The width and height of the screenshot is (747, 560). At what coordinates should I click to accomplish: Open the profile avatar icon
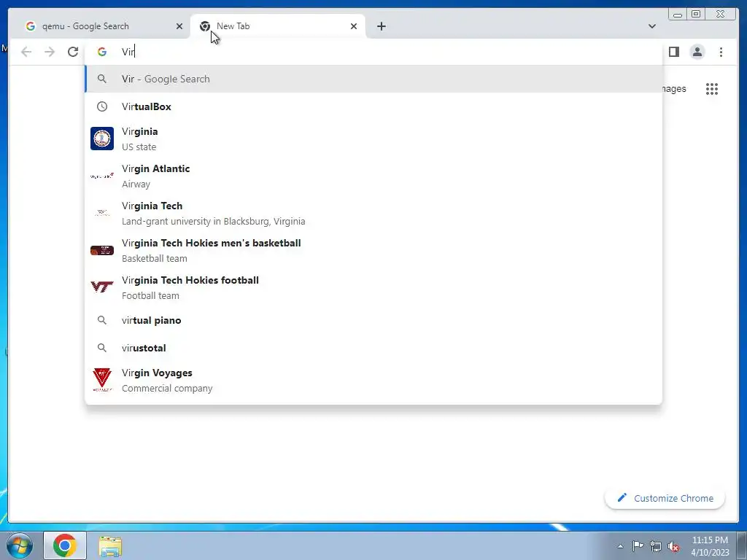[x=697, y=52]
